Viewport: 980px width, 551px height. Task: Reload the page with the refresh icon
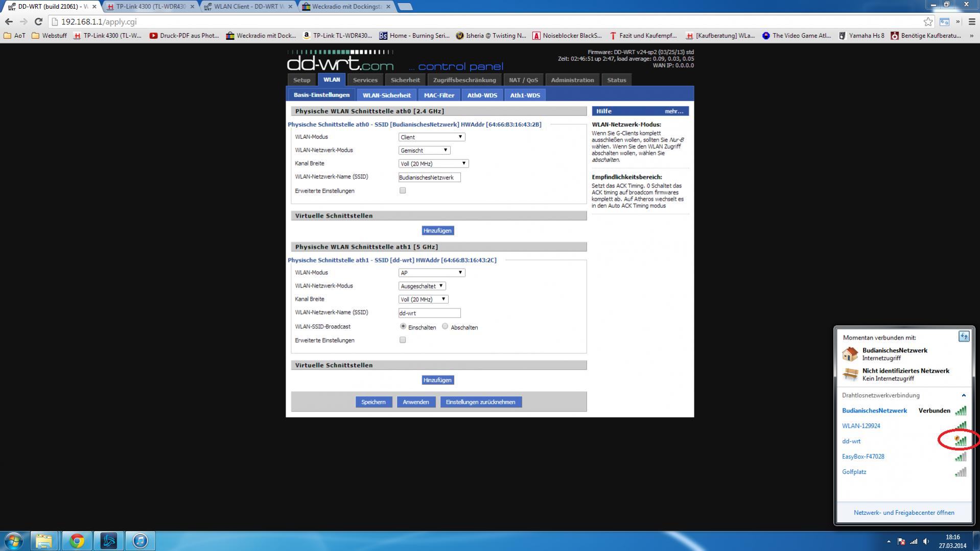(38, 21)
